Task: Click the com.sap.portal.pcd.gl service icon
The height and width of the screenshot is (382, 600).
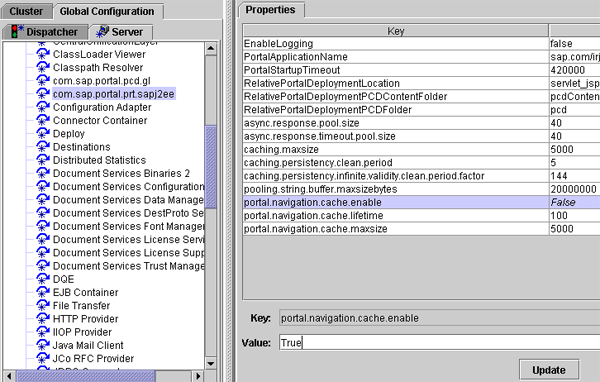Action: click(43, 80)
